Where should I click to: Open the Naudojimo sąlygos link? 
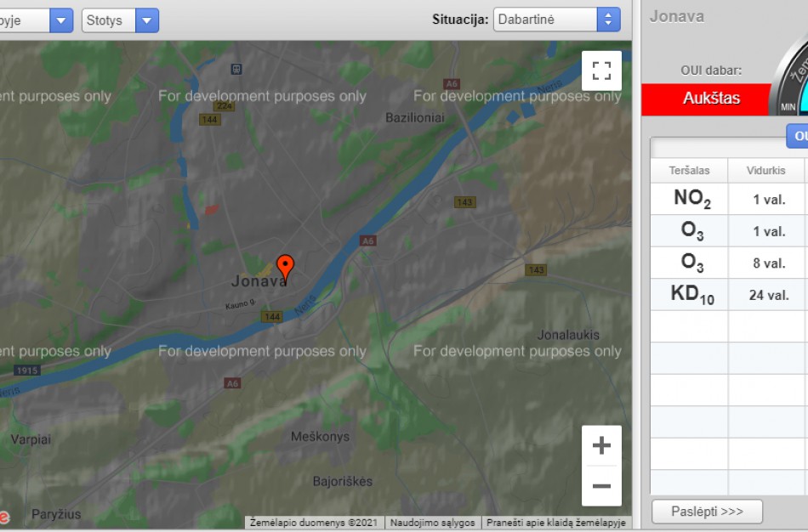point(433,523)
